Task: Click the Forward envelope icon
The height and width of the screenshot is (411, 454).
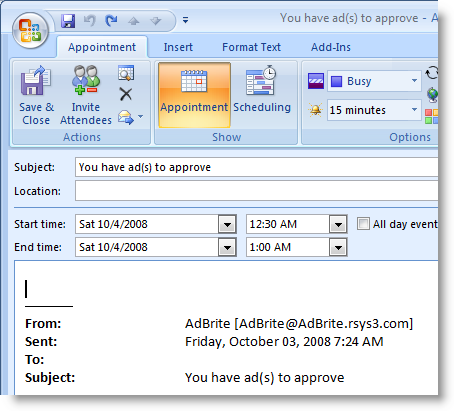Action: coord(125,117)
